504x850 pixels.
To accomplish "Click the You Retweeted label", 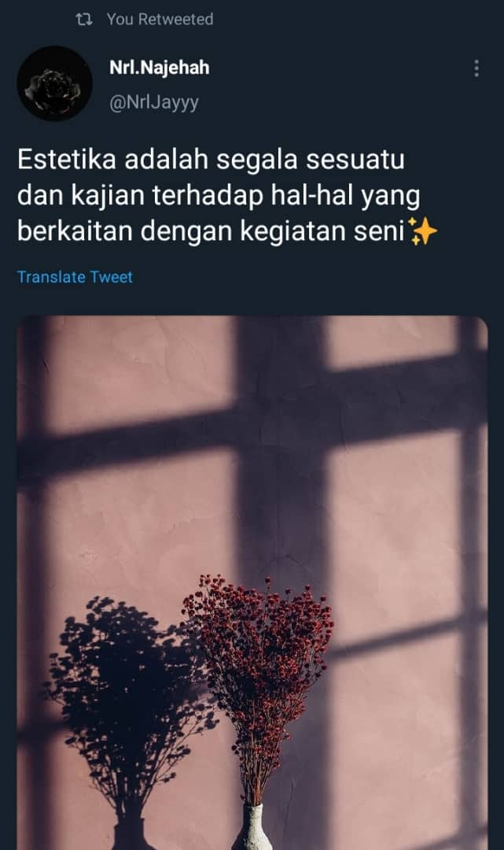I will click(x=160, y=20).
